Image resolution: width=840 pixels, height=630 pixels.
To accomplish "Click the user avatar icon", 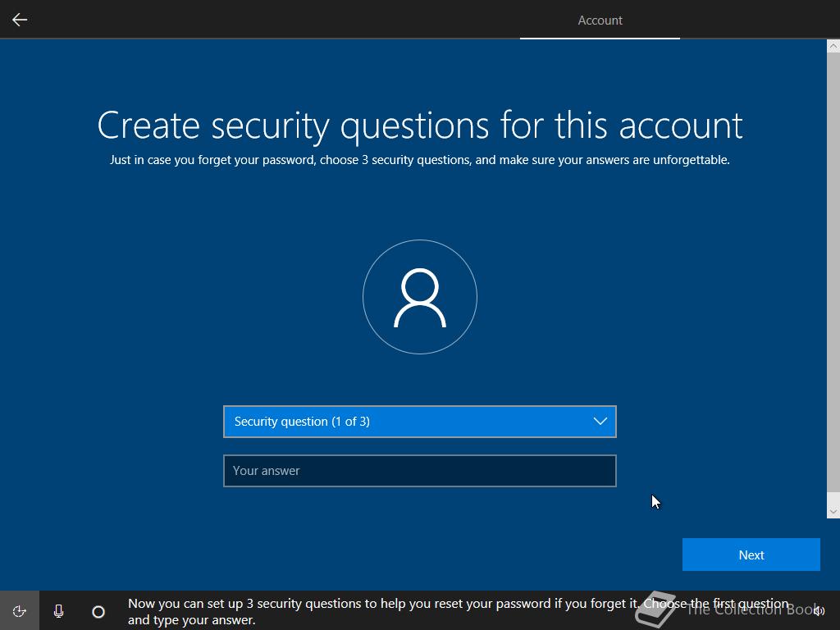I will 419,298.
